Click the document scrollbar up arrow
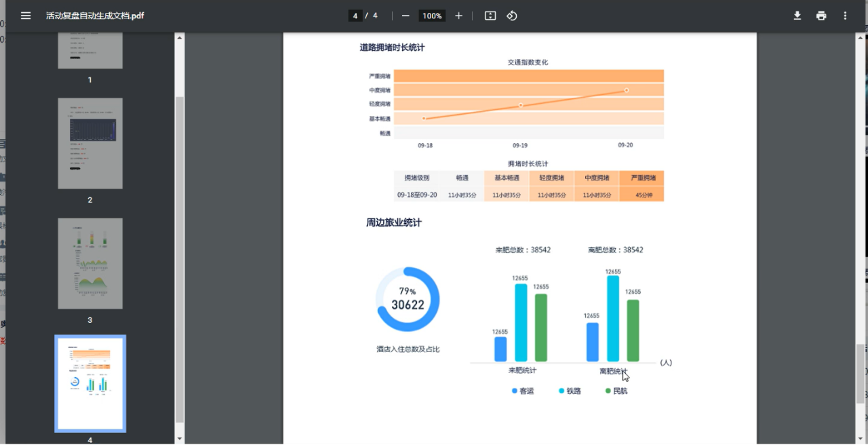This screenshot has width=868, height=445. [861, 37]
